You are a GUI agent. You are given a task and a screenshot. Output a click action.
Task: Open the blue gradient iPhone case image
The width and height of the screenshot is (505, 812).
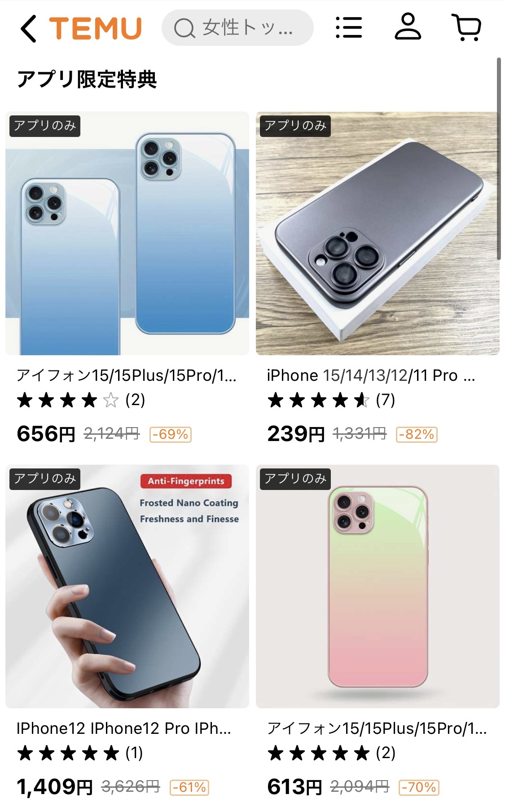pos(127,233)
